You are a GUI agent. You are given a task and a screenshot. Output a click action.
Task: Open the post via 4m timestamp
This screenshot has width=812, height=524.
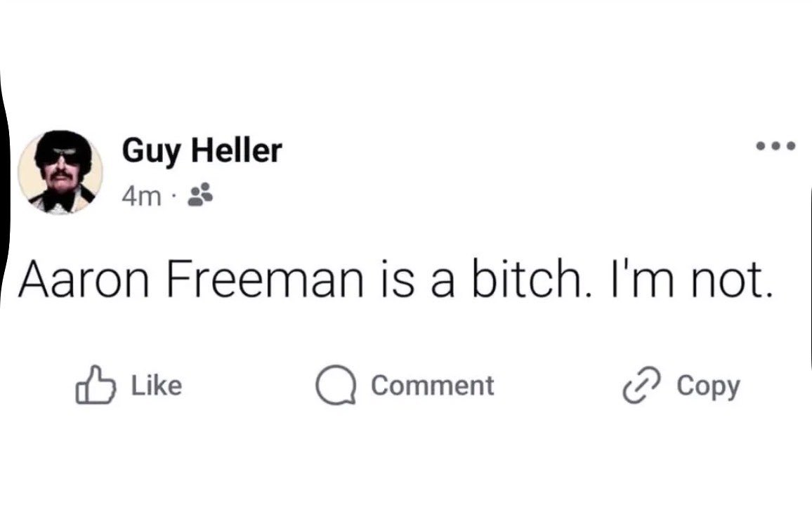coord(141,196)
